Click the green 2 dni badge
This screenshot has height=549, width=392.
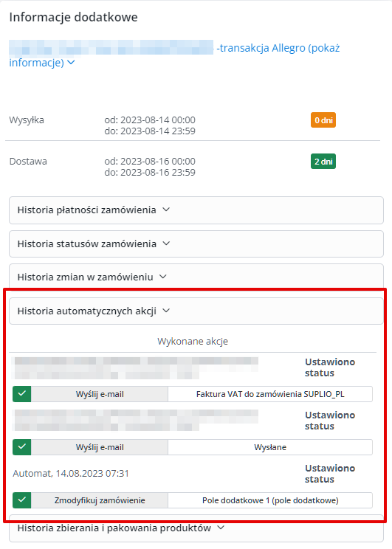[x=323, y=162]
